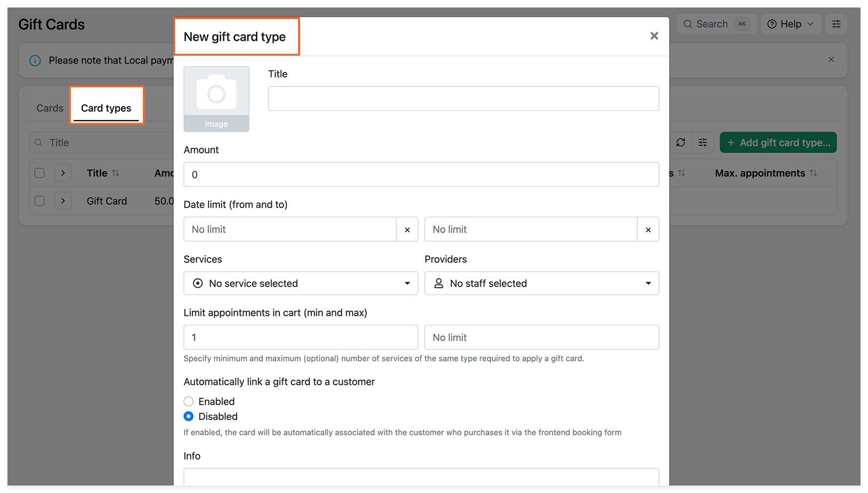Image resolution: width=868 pixels, height=493 pixels.
Task: Open the Services dropdown
Action: click(301, 283)
